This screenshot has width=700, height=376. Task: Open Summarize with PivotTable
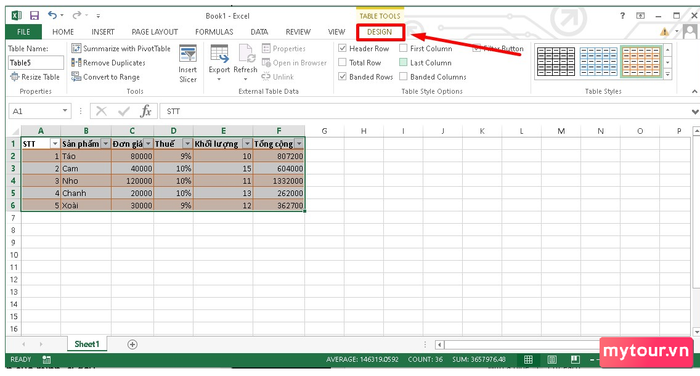pos(121,48)
